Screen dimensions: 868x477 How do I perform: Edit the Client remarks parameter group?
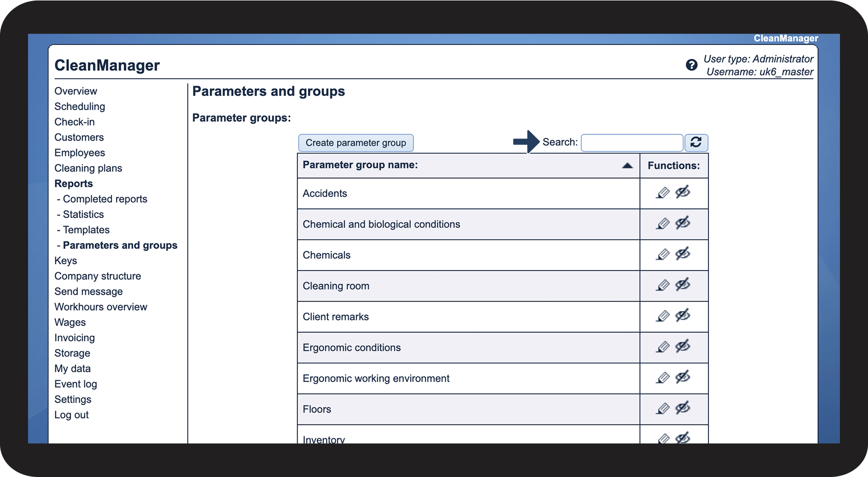pyautogui.click(x=663, y=316)
